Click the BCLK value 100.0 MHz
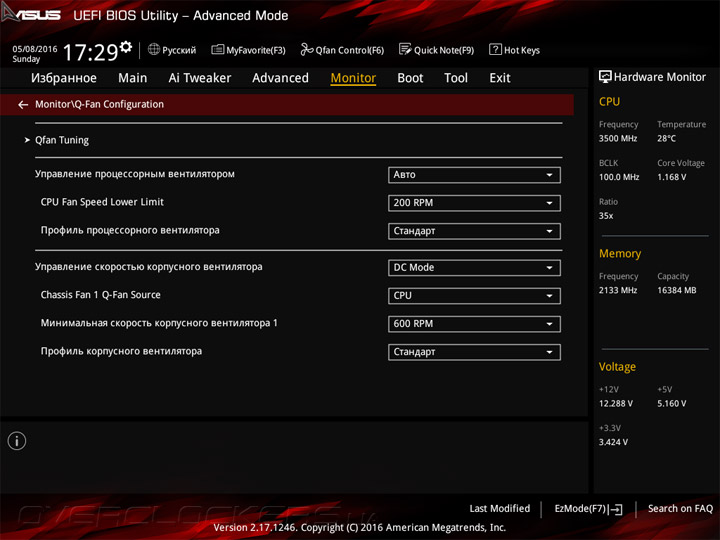 [x=619, y=177]
